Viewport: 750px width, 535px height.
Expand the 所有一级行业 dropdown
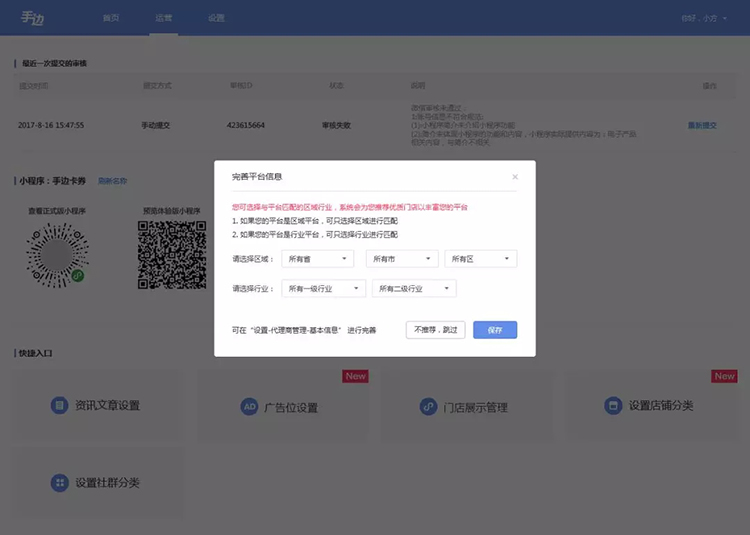(324, 288)
